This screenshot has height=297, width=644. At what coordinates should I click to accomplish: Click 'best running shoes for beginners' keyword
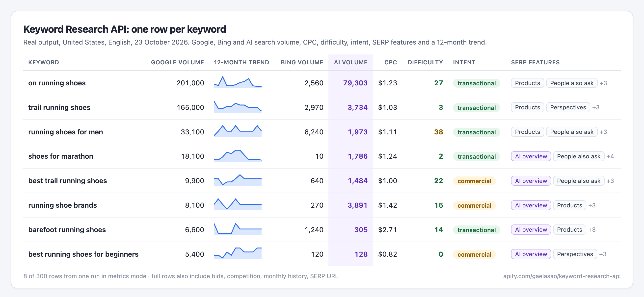pos(83,254)
